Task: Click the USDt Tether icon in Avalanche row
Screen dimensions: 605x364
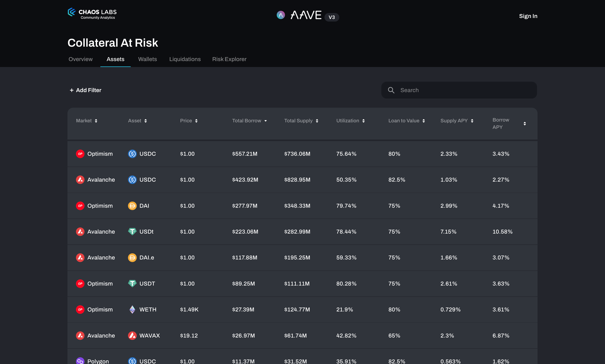Action: coord(132,232)
